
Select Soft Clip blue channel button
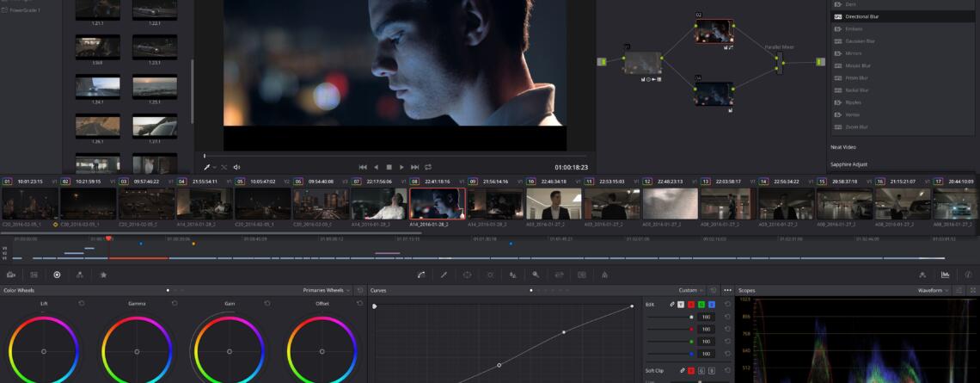coord(711,370)
